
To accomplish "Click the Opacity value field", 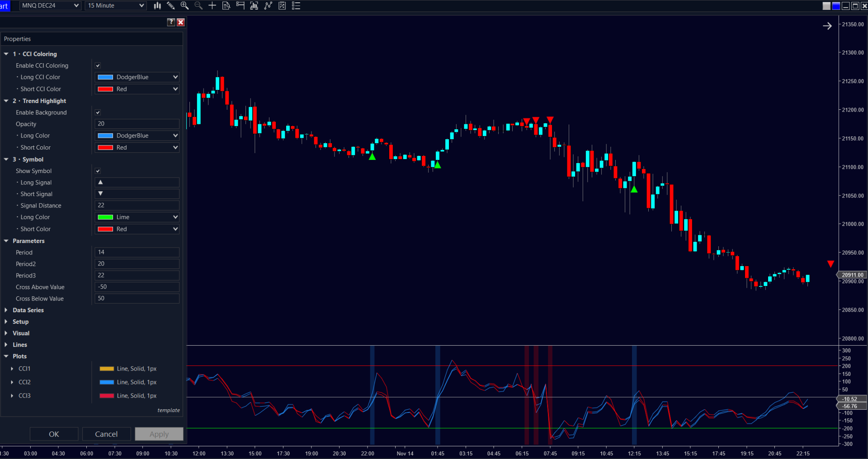I will pos(137,124).
